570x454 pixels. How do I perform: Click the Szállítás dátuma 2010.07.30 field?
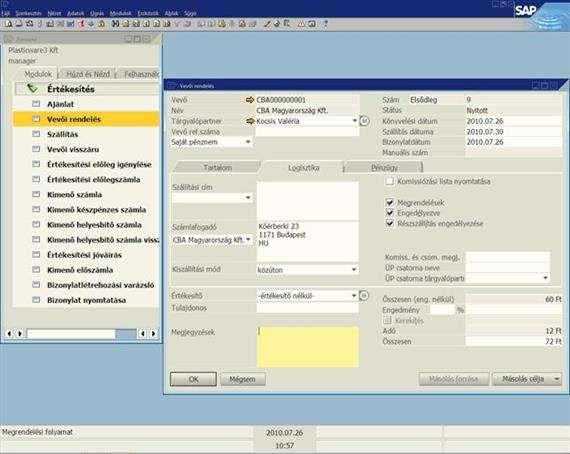coord(513,132)
